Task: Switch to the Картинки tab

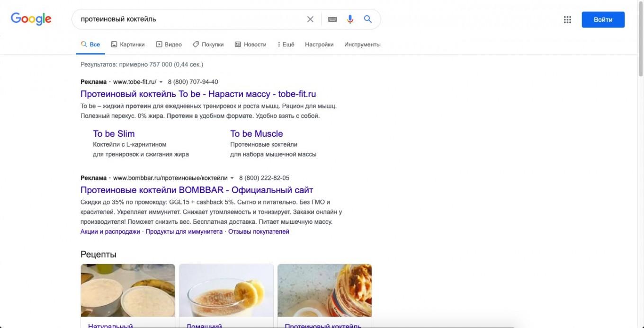Action: pos(128,44)
